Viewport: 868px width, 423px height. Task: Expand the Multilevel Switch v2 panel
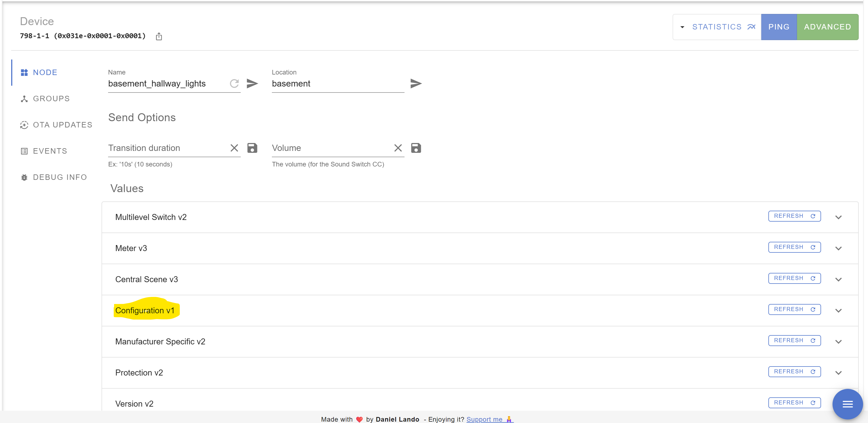[x=838, y=217]
